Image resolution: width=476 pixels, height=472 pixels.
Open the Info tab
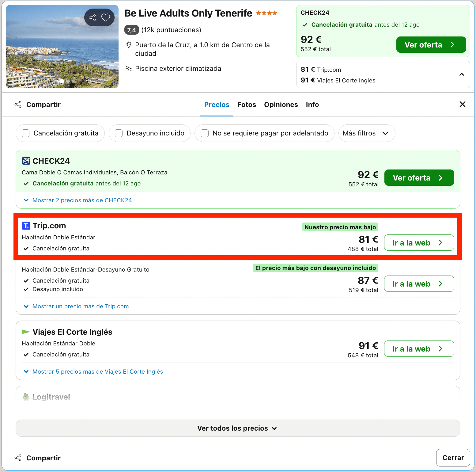(312, 105)
